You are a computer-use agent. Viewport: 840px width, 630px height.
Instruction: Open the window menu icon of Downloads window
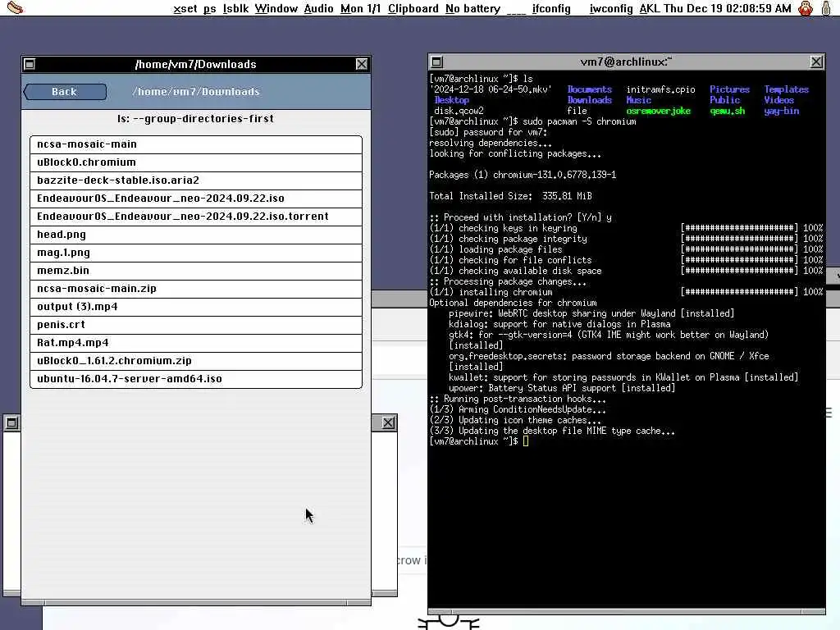coord(30,64)
